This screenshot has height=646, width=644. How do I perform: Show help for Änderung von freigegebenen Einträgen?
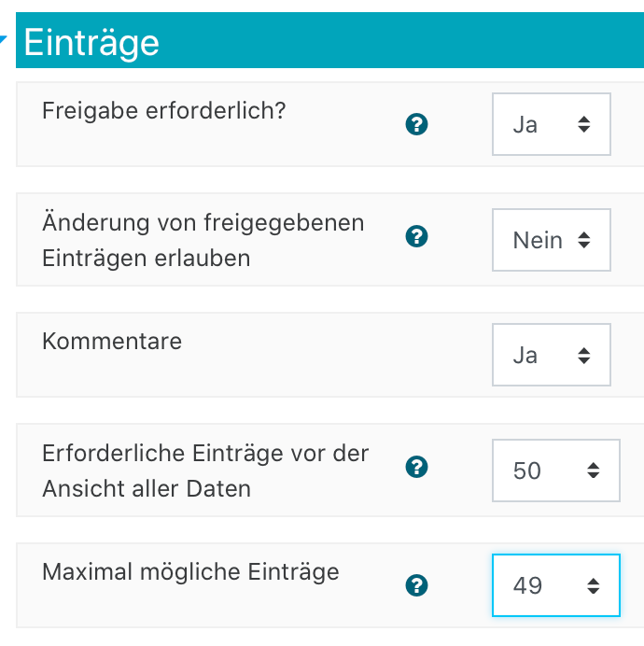(416, 236)
